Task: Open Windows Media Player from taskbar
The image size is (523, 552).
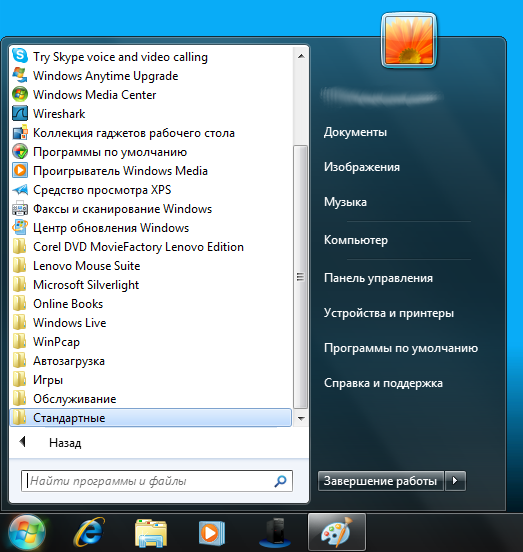Action: point(212,533)
